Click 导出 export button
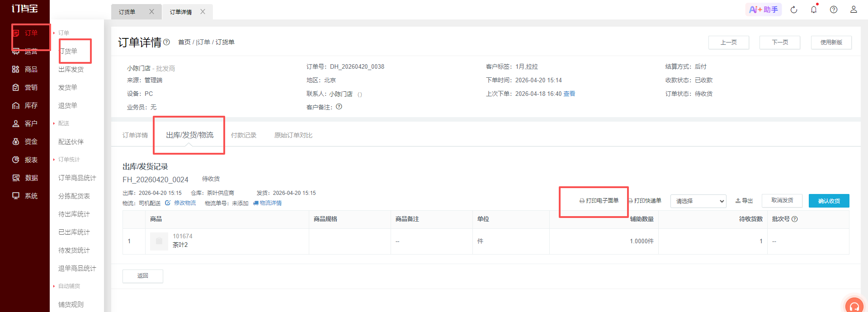868x312 pixels. tap(744, 201)
